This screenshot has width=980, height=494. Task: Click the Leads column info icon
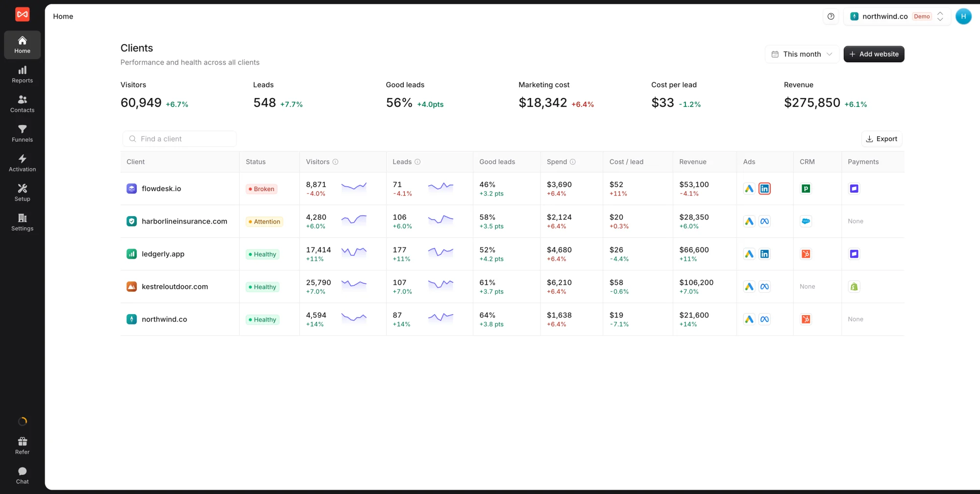pos(417,162)
